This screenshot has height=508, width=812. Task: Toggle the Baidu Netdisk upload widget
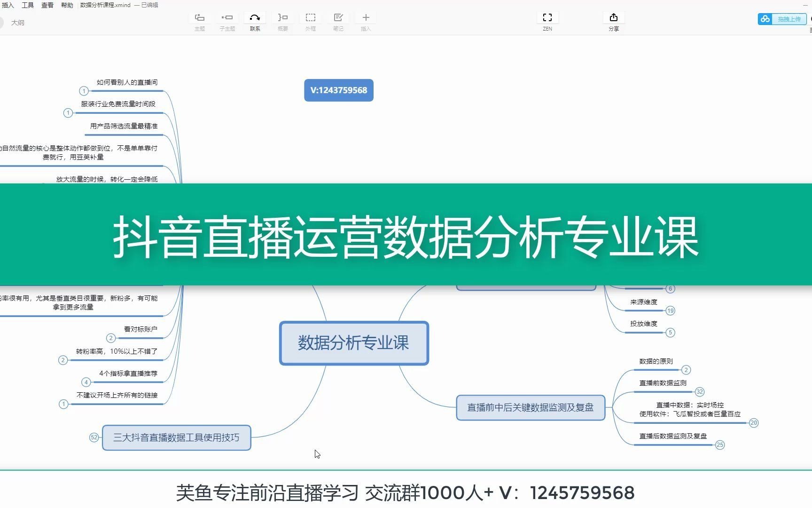click(x=765, y=19)
